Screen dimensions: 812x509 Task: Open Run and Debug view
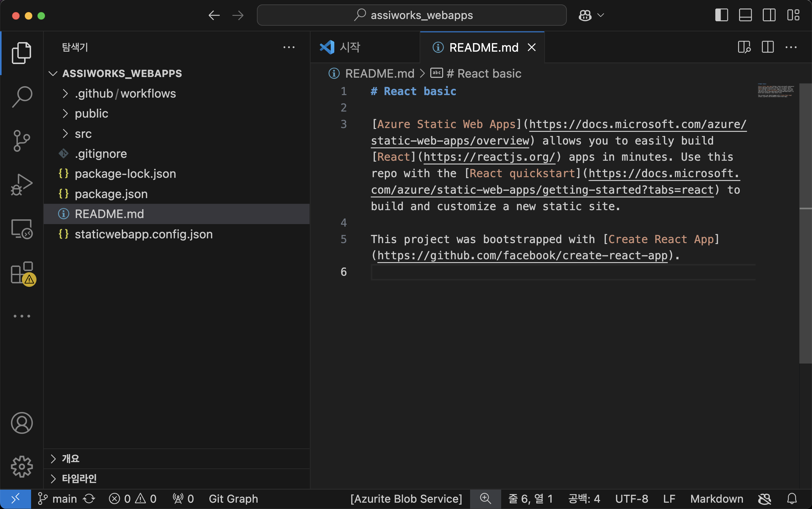22,184
